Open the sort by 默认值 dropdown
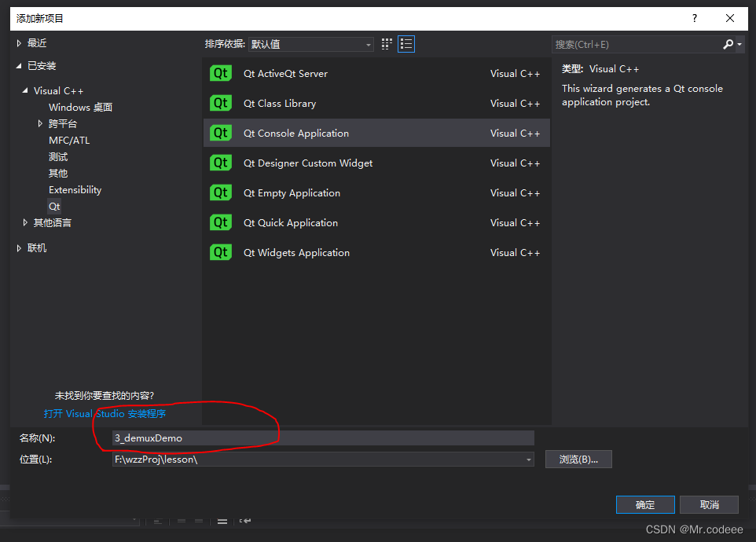This screenshot has height=542, width=756. pyautogui.click(x=311, y=44)
